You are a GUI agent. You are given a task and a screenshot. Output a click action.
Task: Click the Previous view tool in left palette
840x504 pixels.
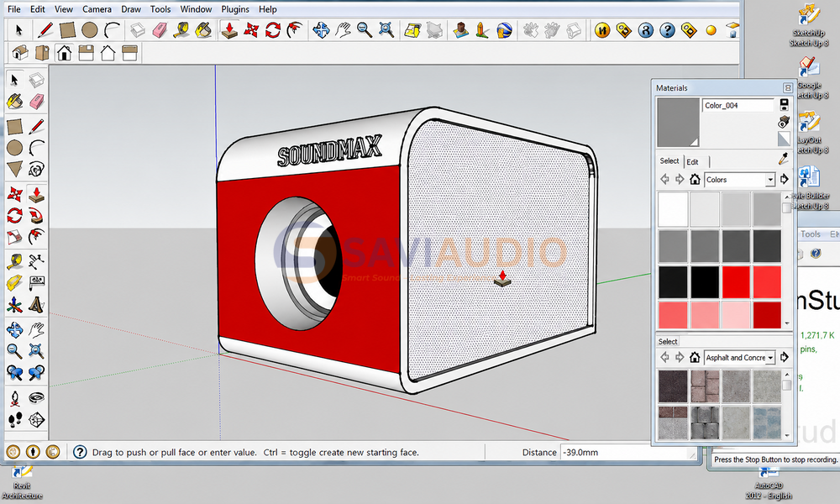(14, 372)
